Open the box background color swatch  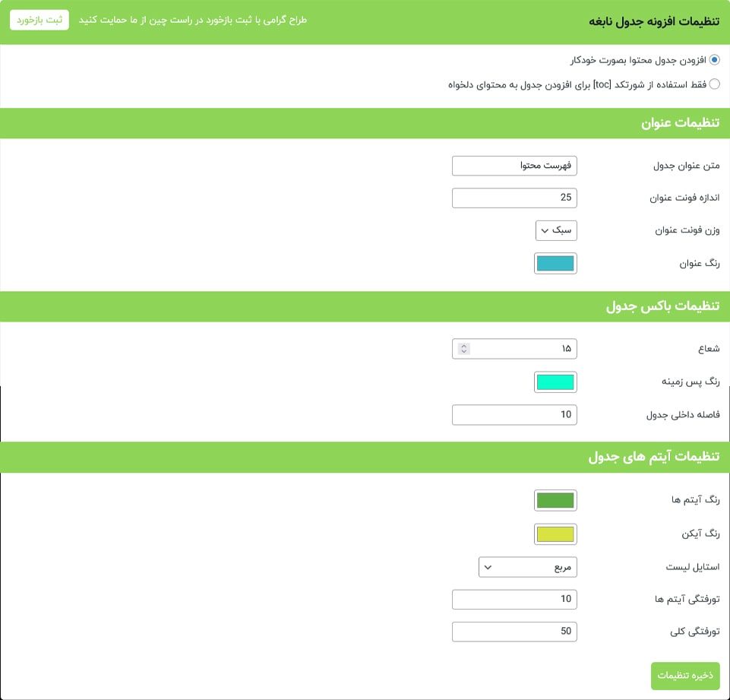pyautogui.click(x=555, y=382)
